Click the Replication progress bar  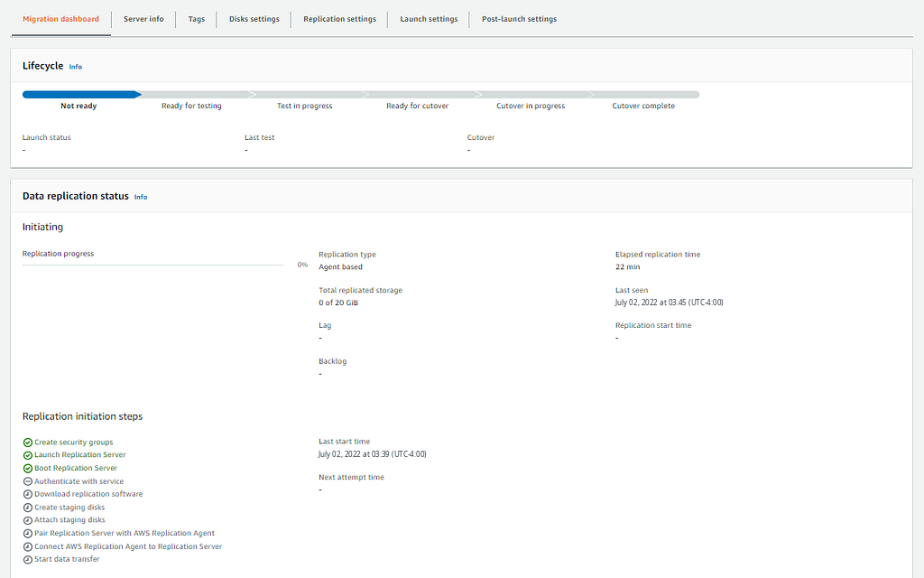[x=152, y=266]
